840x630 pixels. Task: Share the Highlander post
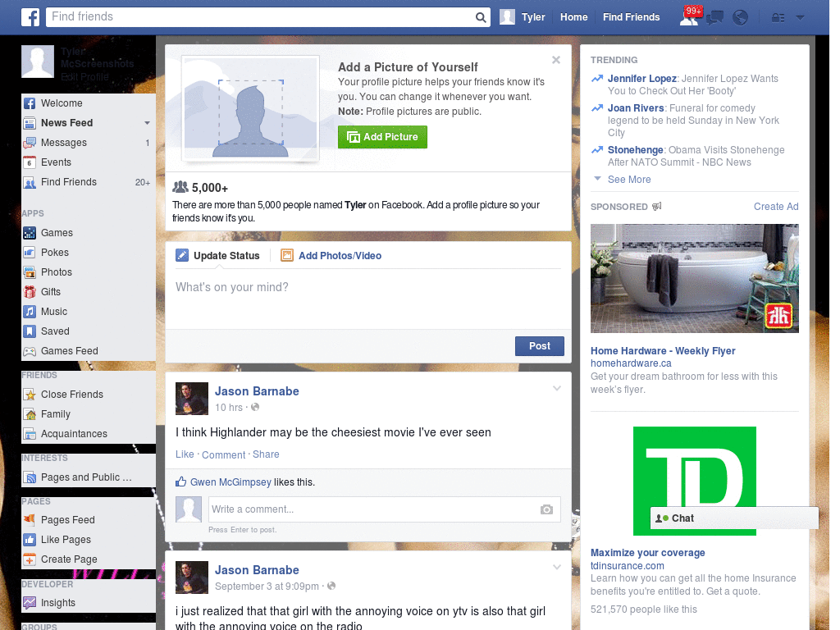(266, 454)
